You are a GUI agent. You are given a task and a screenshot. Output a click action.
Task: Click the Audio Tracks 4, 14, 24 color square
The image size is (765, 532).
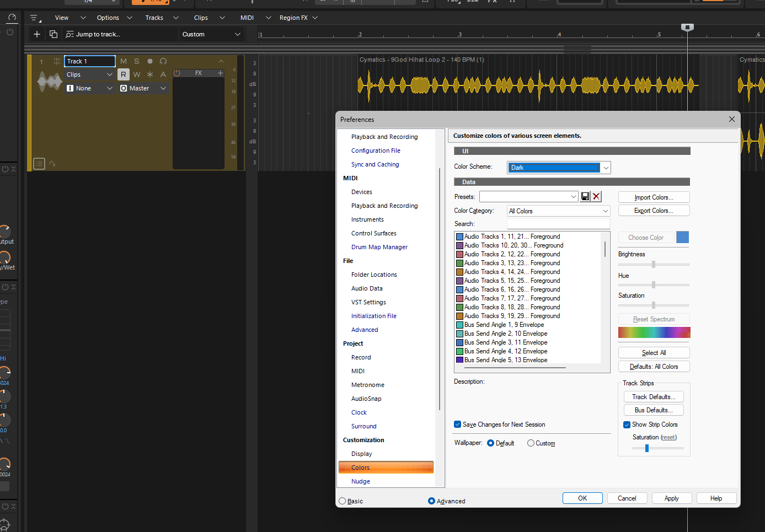point(459,272)
